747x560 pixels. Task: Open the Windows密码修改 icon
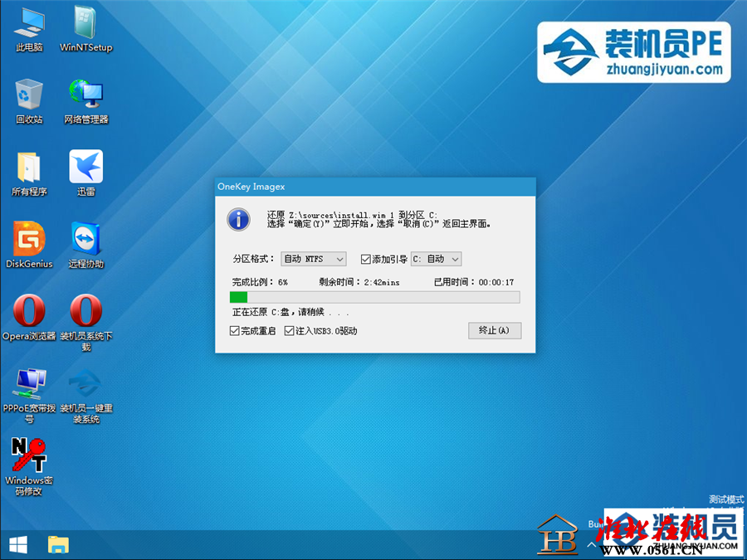tap(29, 467)
